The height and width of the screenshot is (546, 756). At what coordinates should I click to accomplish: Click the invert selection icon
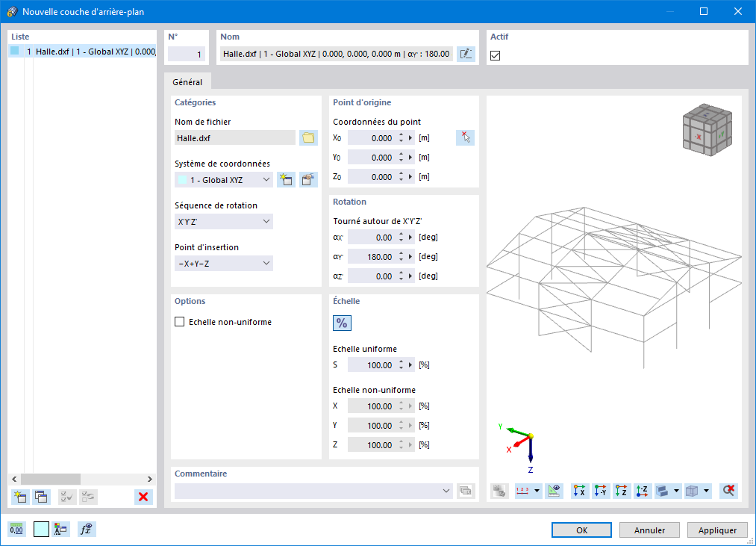click(x=88, y=497)
